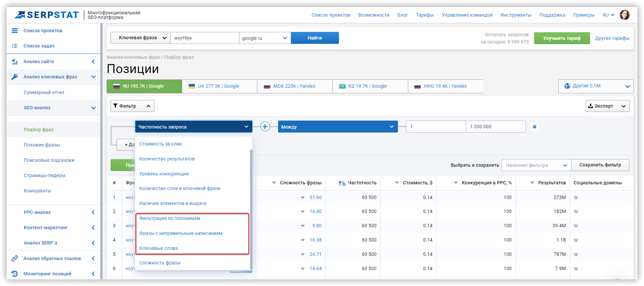Open the Между condition dropdown
The image size is (644, 286).
coord(337,126)
